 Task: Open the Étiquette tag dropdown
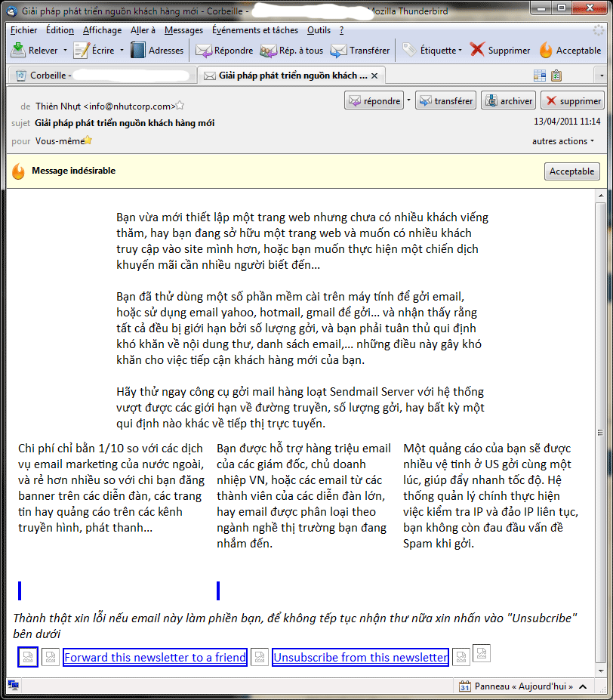coord(432,51)
